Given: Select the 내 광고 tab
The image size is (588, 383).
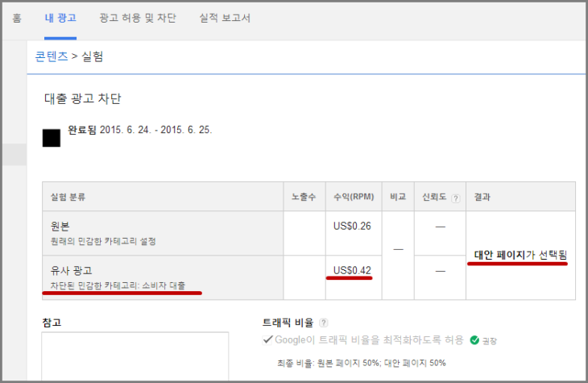Looking at the screenshot, I should click(60, 18).
